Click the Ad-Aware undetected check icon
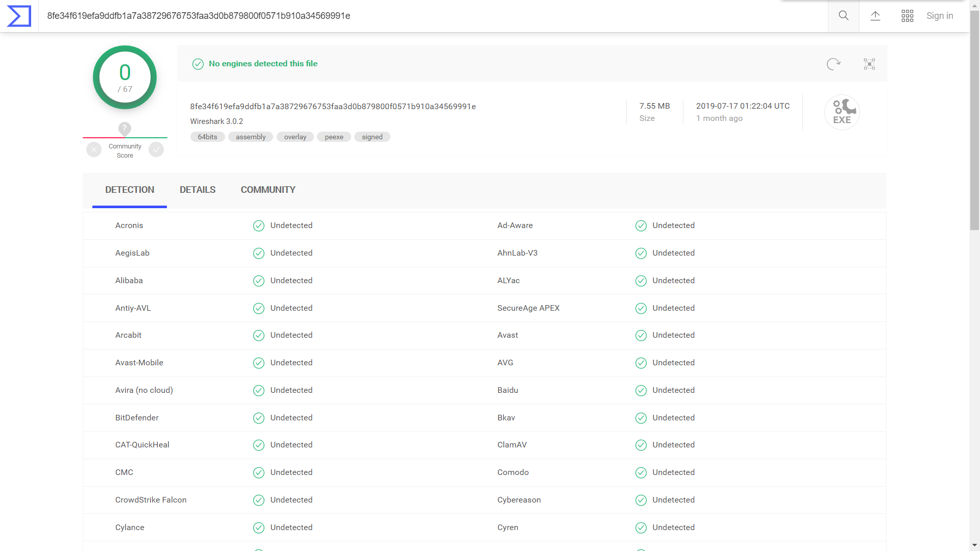Image resolution: width=980 pixels, height=551 pixels. click(641, 226)
